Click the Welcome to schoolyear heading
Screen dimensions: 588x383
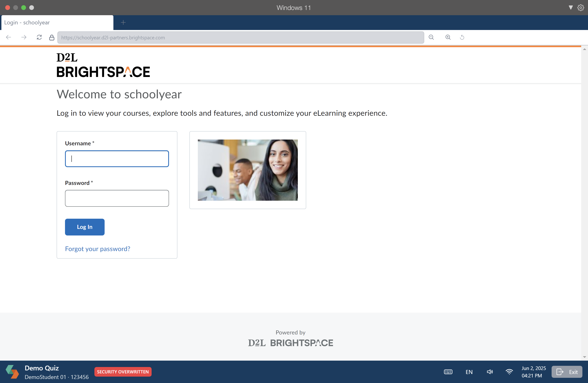click(x=119, y=94)
